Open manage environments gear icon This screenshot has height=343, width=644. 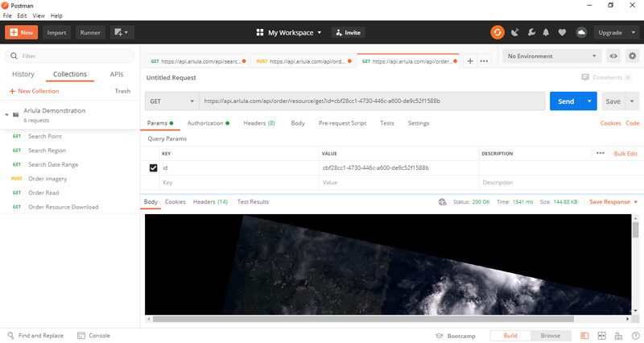(633, 56)
